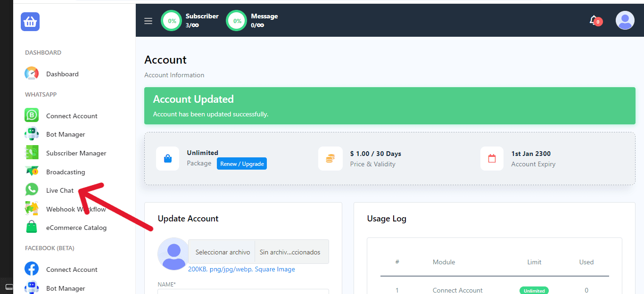The width and height of the screenshot is (644, 294).
Task: Click the Bot Manager robot icon
Action: [32, 134]
